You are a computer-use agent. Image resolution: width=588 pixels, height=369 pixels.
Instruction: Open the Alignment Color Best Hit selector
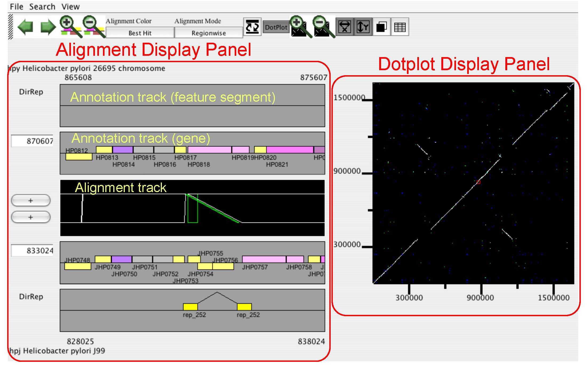(x=139, y=33)
